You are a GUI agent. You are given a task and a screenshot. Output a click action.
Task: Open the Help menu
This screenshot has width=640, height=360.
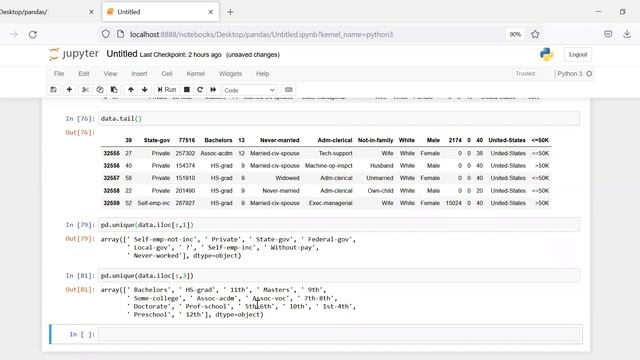point(262,74)
